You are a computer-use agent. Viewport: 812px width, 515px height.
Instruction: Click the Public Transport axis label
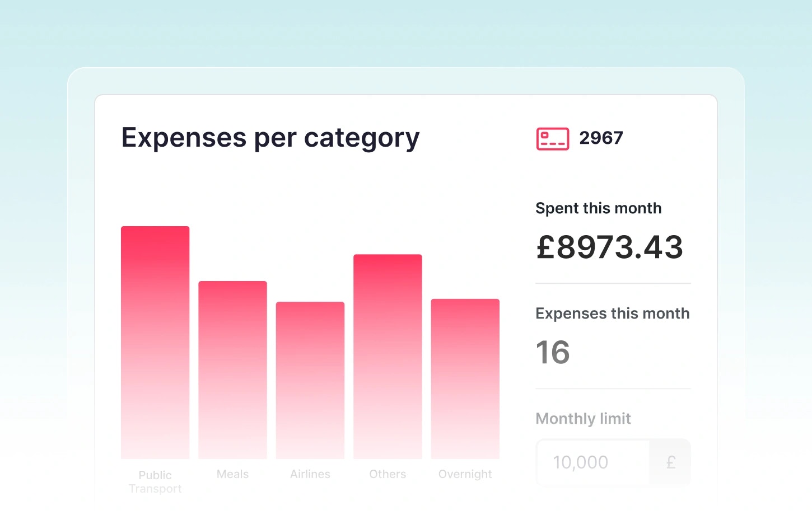coord(155,481)
